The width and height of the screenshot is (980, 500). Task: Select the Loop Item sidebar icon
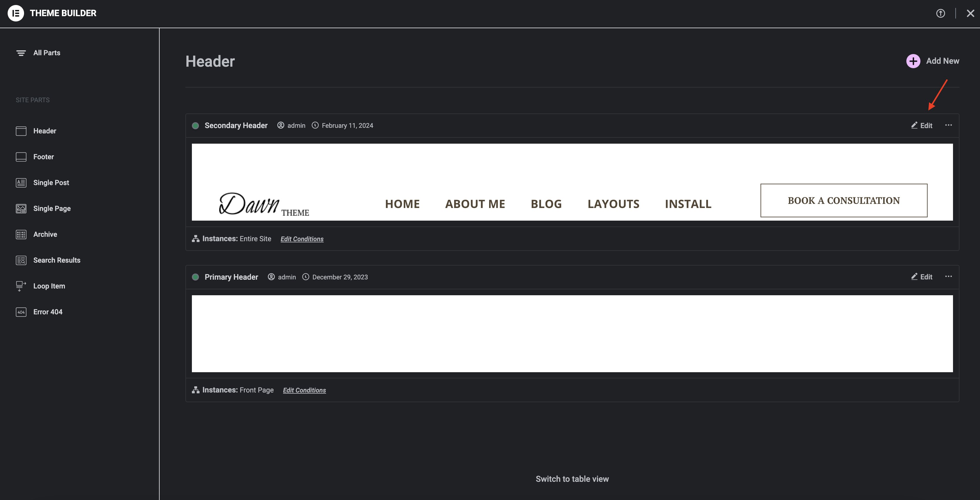(21, 286)
